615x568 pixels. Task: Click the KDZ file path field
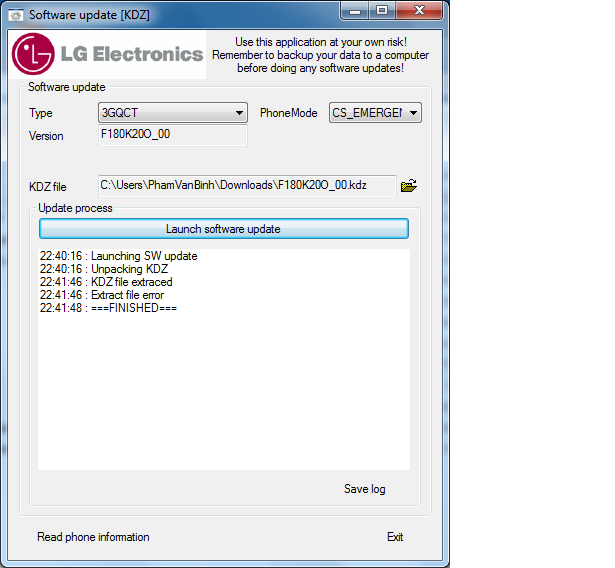pos(247,186)
